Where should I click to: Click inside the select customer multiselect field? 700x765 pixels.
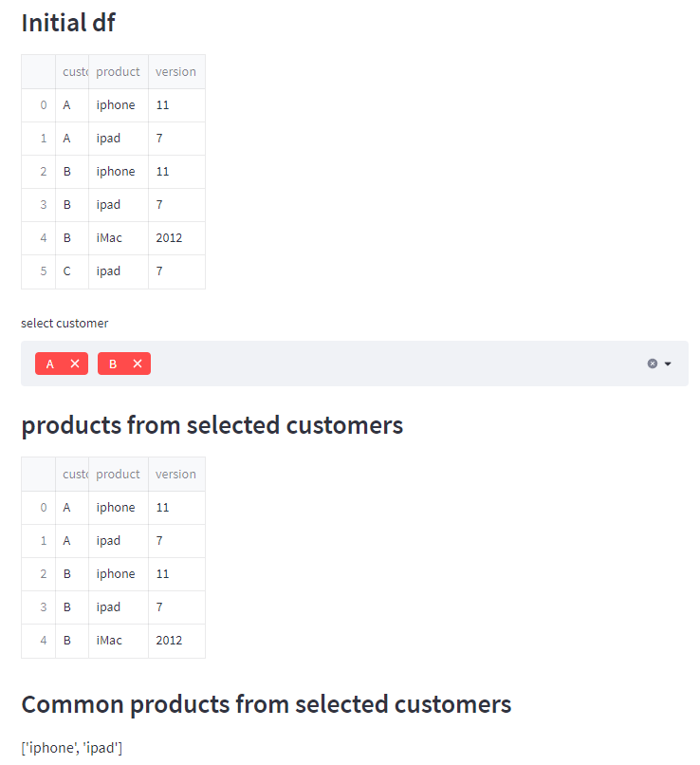point(379,364)
